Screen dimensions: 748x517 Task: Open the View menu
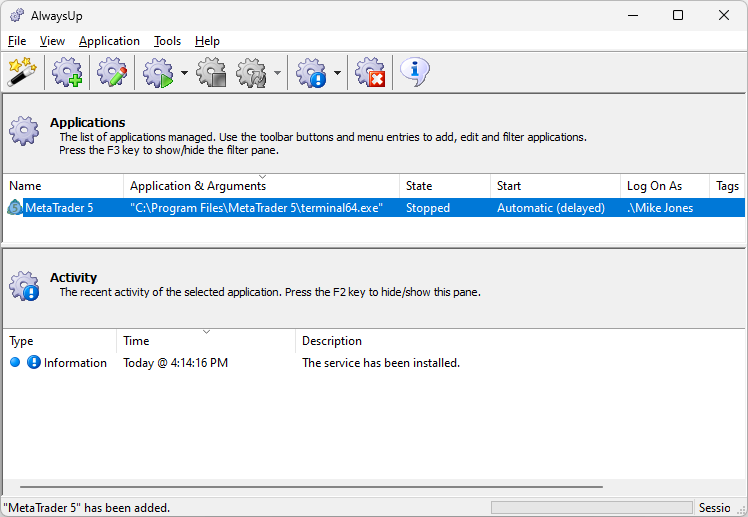point(52,41)
